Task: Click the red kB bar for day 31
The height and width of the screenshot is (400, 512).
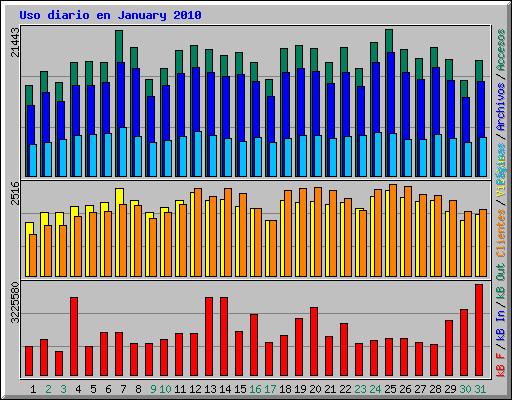Action: coord(479,330)
